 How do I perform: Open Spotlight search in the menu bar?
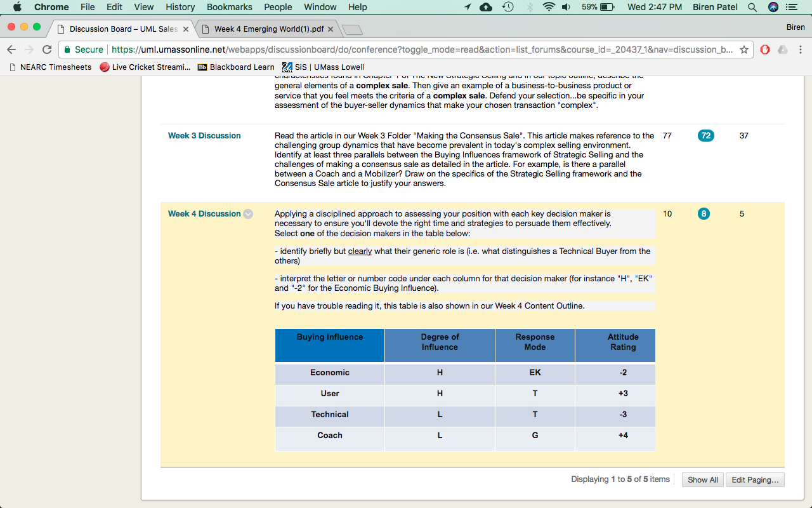click(x=752, y=7)
